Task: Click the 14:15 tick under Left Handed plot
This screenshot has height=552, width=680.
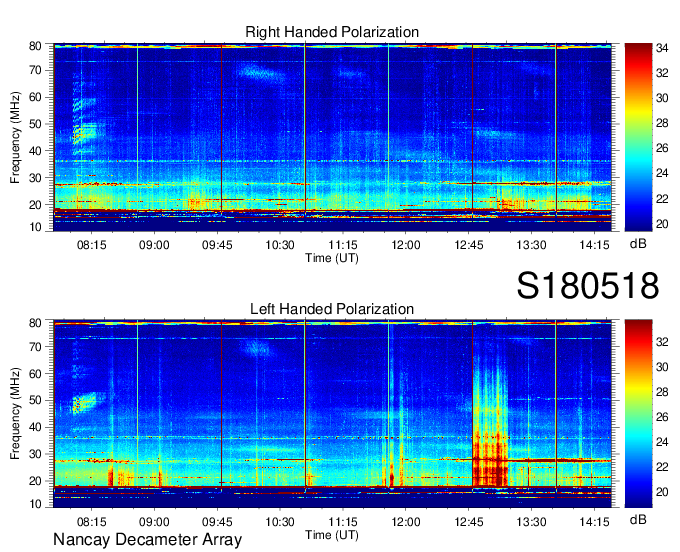Action: tap(595, 522)
